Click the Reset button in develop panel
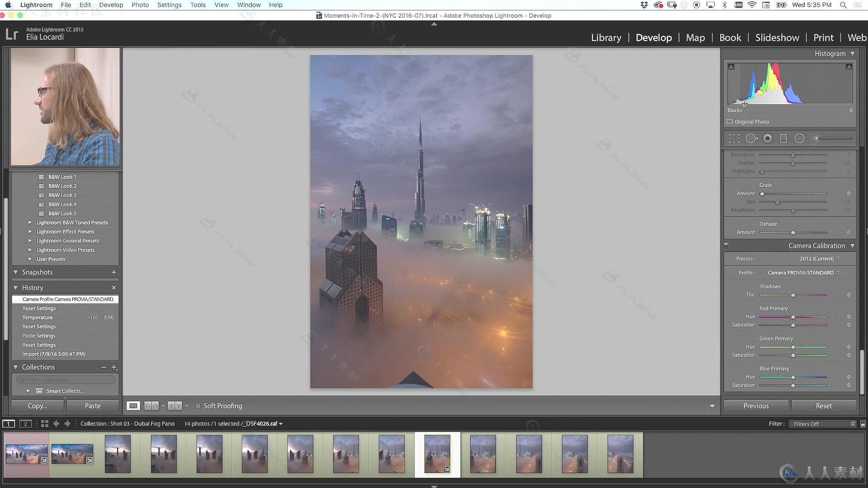 [823, 406]
